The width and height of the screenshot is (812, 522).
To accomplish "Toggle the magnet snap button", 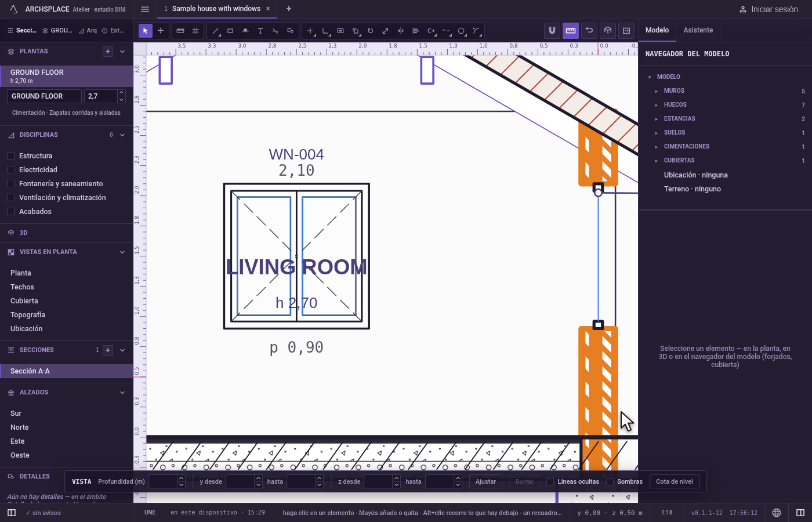I will pyautogui.click(x=552, y=30).
